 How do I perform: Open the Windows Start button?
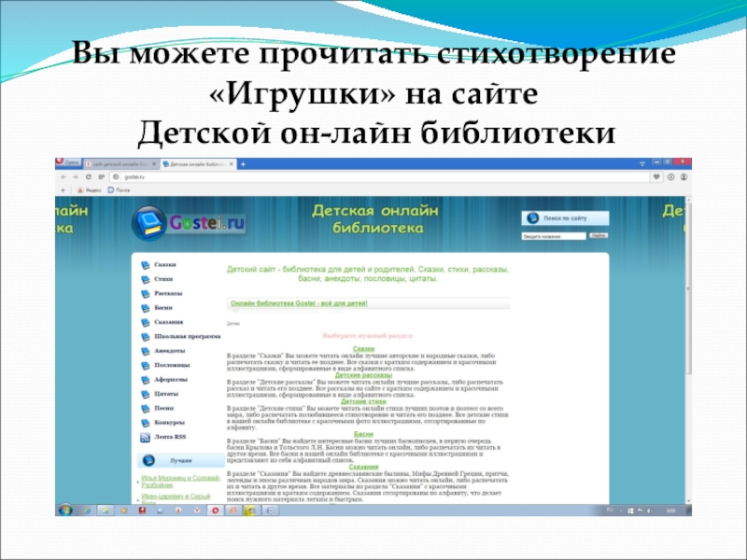pyautogui.click(x=65, y=510)
